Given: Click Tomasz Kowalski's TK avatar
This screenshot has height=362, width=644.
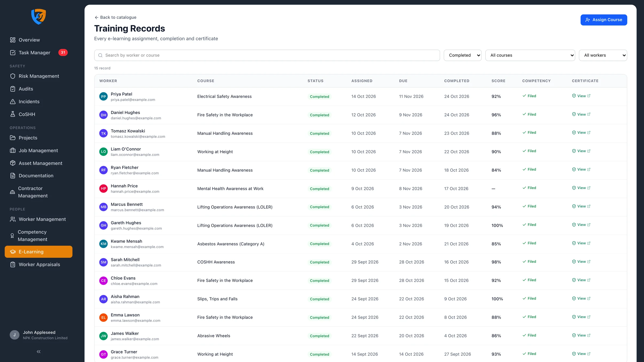Looking at the screenshot, I should [104, 133].
